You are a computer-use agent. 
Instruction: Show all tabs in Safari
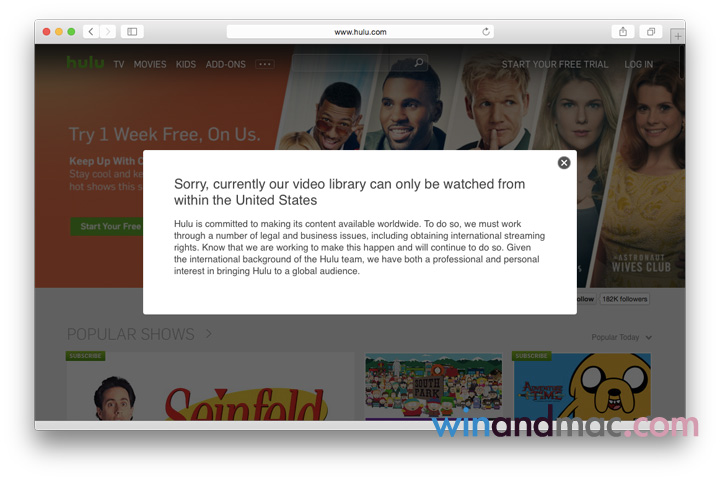[x=651, y=32]
